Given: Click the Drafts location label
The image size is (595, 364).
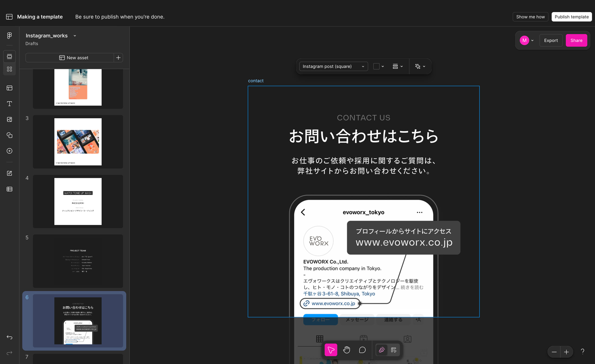Looking at the screenshot, I should [x=32, y=44].
